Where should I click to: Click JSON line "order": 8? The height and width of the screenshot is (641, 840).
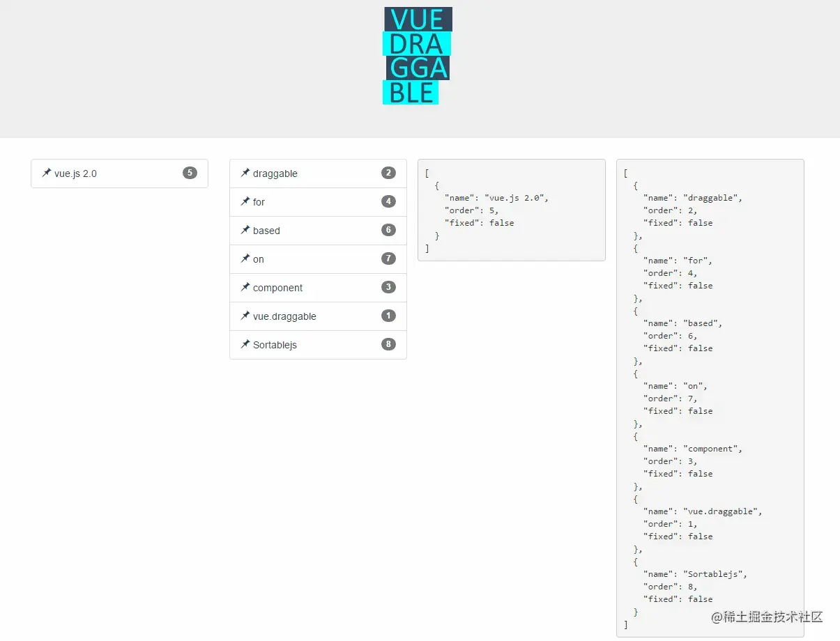coord(671,587)
